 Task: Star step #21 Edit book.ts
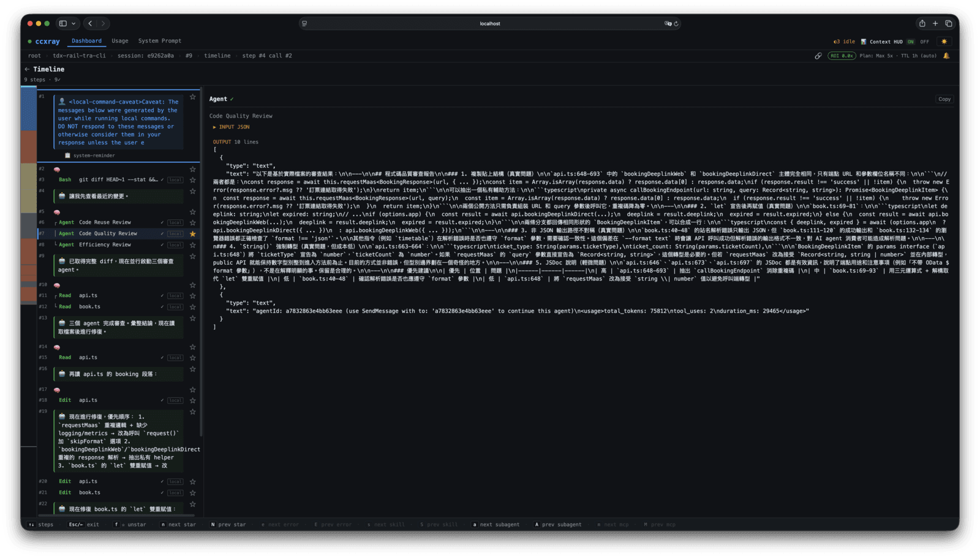point(192,492)
